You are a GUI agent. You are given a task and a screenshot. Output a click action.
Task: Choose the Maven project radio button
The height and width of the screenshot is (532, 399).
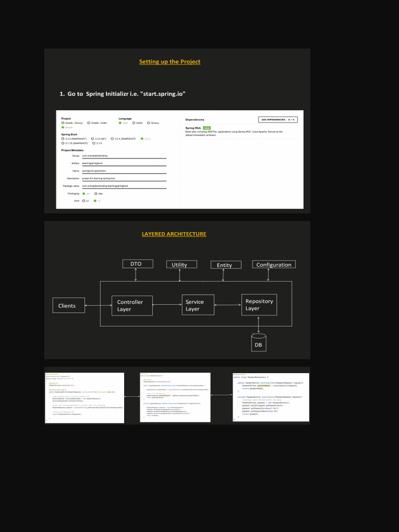pos(63,127)
